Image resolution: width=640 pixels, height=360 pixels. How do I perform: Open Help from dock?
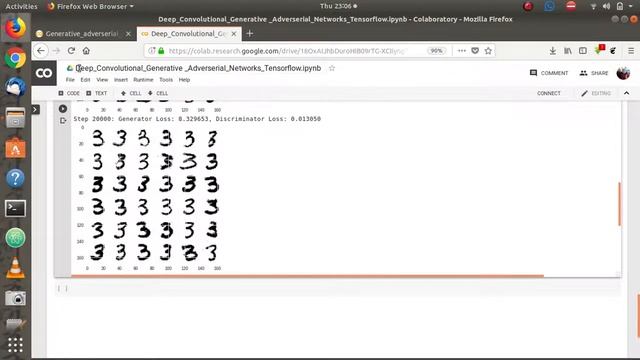click(16, 178)
